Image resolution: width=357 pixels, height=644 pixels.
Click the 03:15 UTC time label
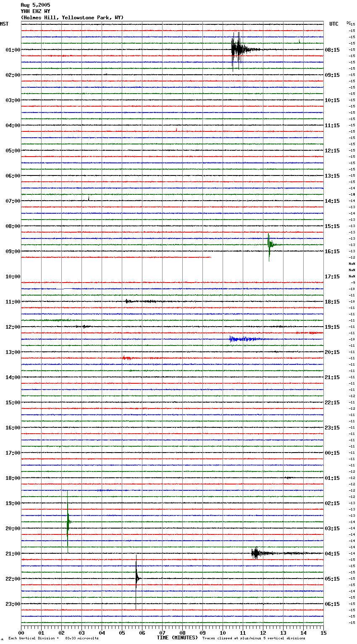point(332,529)
